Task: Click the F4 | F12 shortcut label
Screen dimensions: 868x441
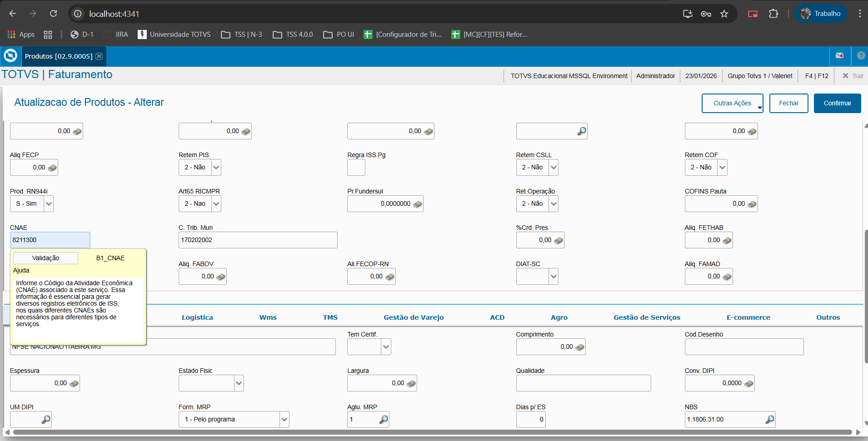Action: [817, 76]
